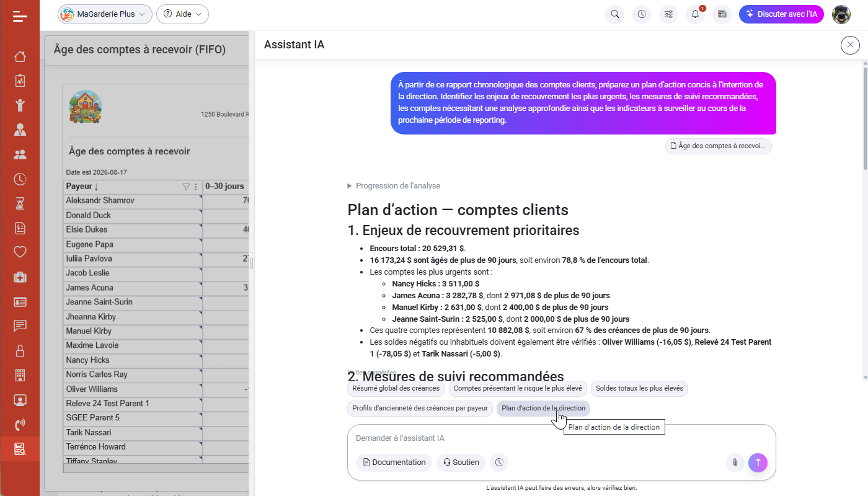Focus the Demander à l'assistant IA field
This screenshot has height=496, width=868.
tap(561, 438)
